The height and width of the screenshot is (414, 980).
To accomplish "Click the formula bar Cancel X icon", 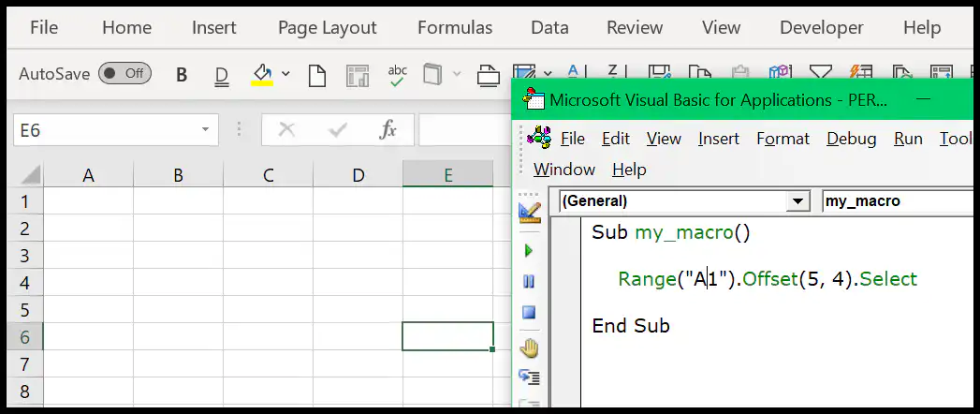I will 286,130.
